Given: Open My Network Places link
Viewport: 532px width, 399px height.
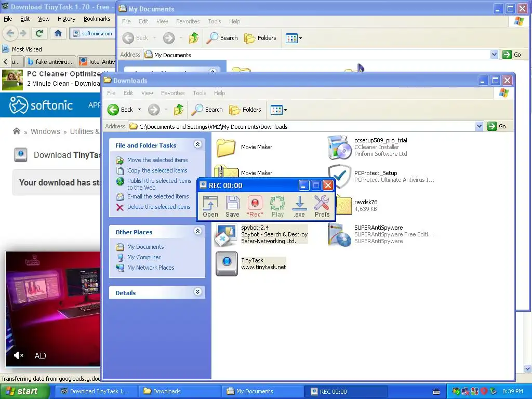Looking at the screenshot, I should (x=151, y=268).
